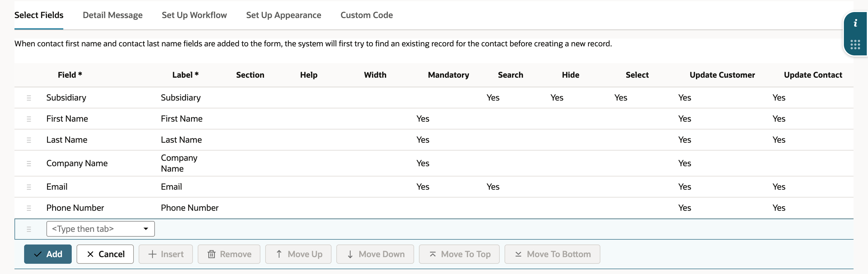Grab the new-row drag handle
Image resolution: width=868 pixels, height=274 pixels.
(x=29, y=229)
